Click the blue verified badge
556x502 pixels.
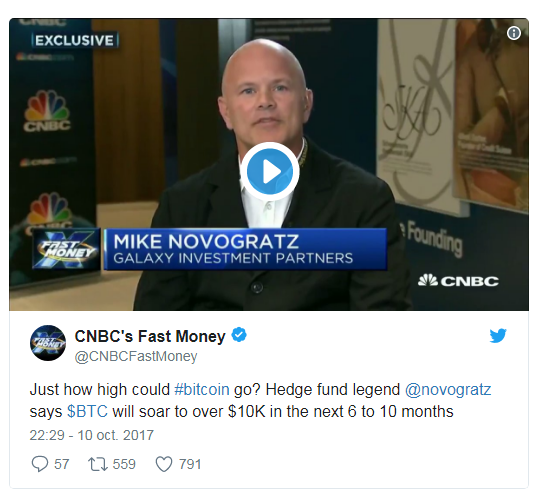click(239, 335)
